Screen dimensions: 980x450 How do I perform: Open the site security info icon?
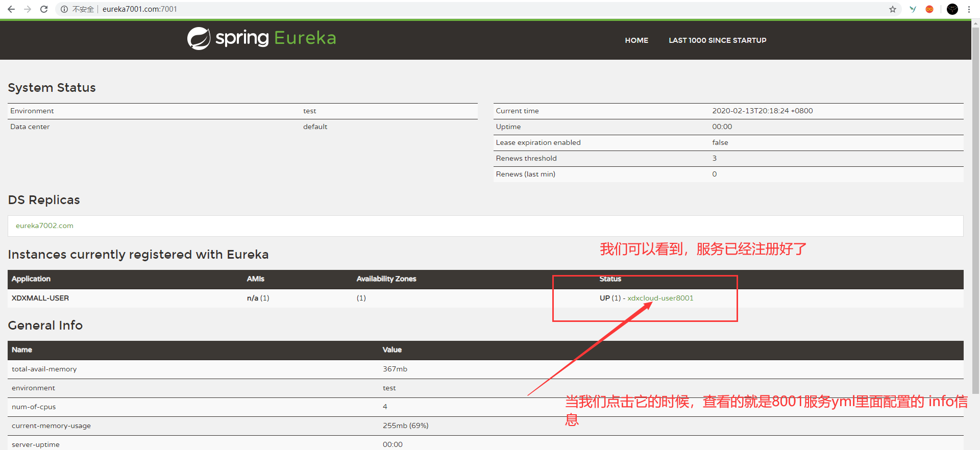[64, 9]
